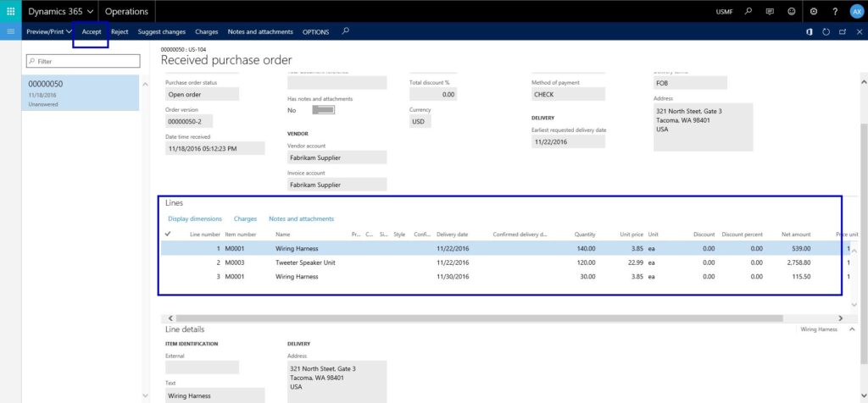Click the main page vertical scrollbar
Image resolution: width=868 pixels, height=403 pixels.
864,243
